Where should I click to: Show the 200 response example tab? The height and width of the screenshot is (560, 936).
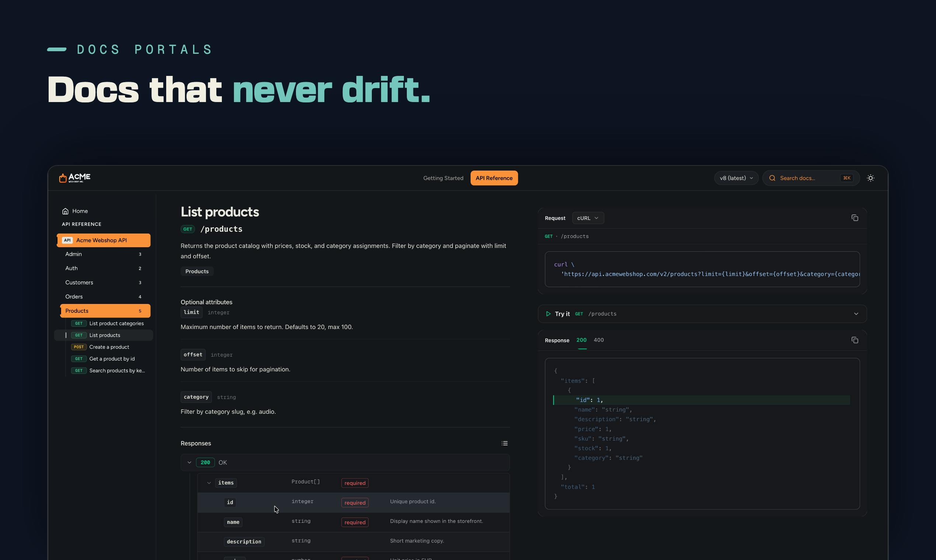click(x=581, y=340)
